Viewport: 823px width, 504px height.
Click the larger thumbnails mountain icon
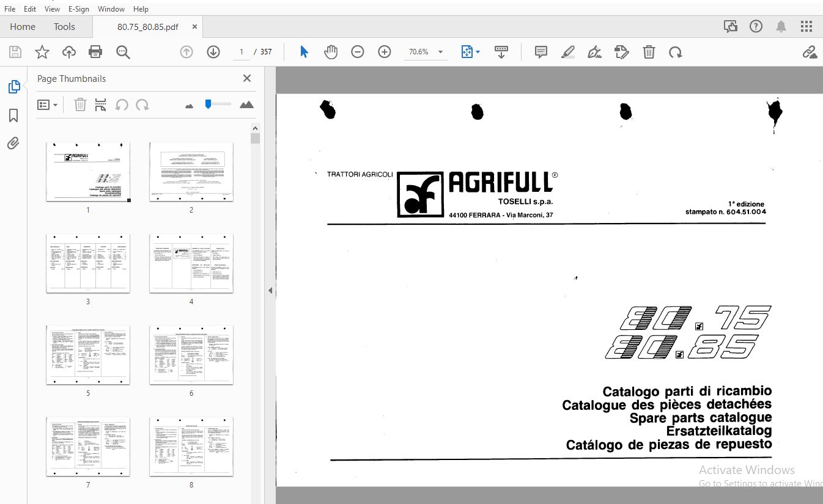(x=246, y=105)
